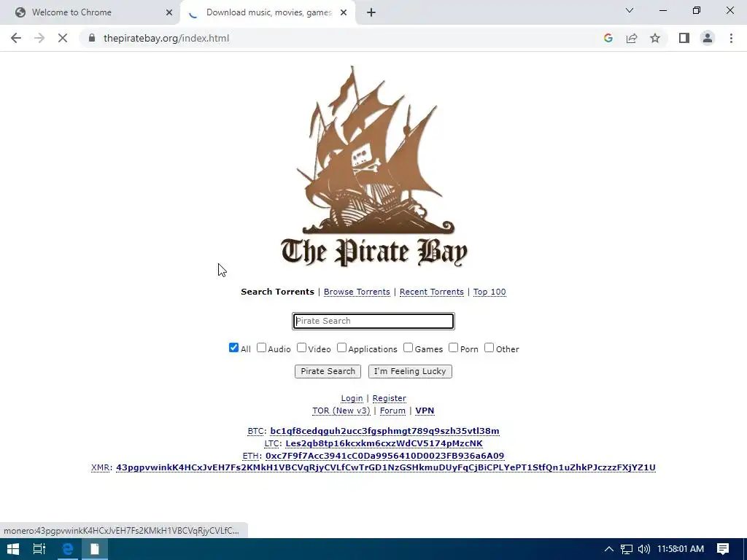This screenshot has height=560, width=747.
Task: Click the Pirate Bay ship logo
Action: [374, 166]
